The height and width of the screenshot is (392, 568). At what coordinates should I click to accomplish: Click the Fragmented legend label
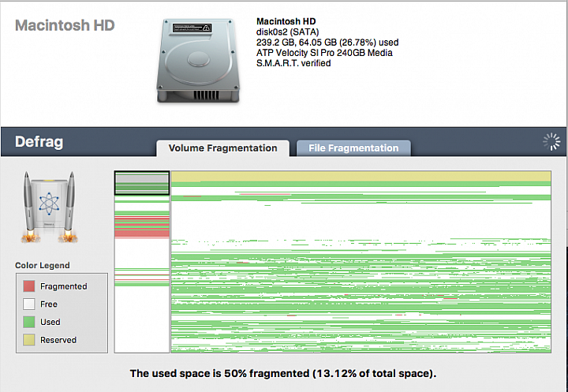[x=64, y=286]
